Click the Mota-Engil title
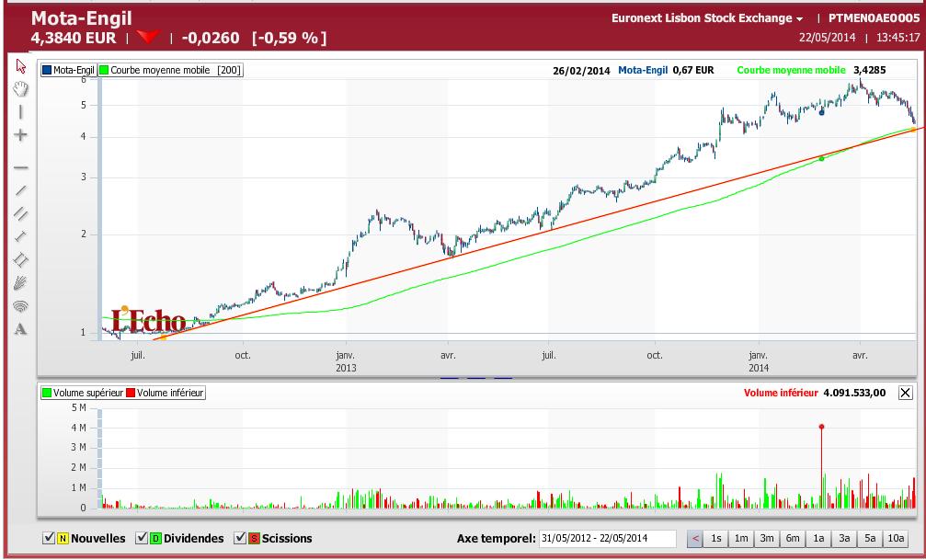 [x=82, y=18]
